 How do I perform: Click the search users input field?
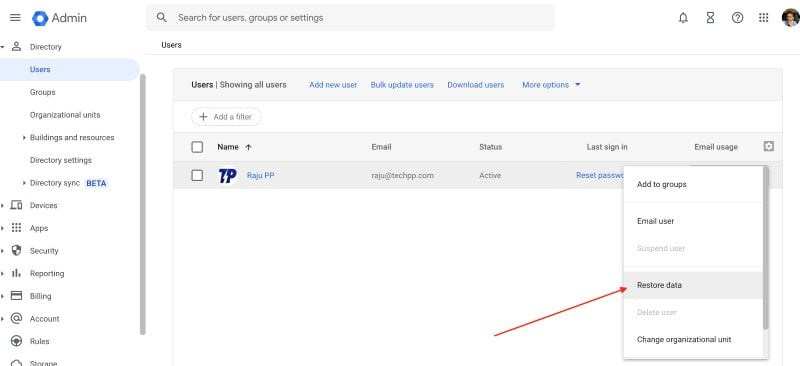pyautogui.click(x=350, y=17)
